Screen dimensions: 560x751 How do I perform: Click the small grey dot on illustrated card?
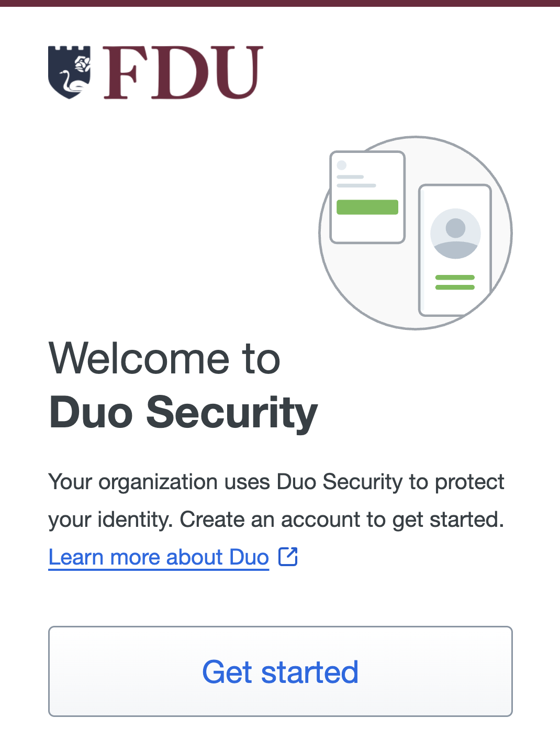(x=342, y=165)
